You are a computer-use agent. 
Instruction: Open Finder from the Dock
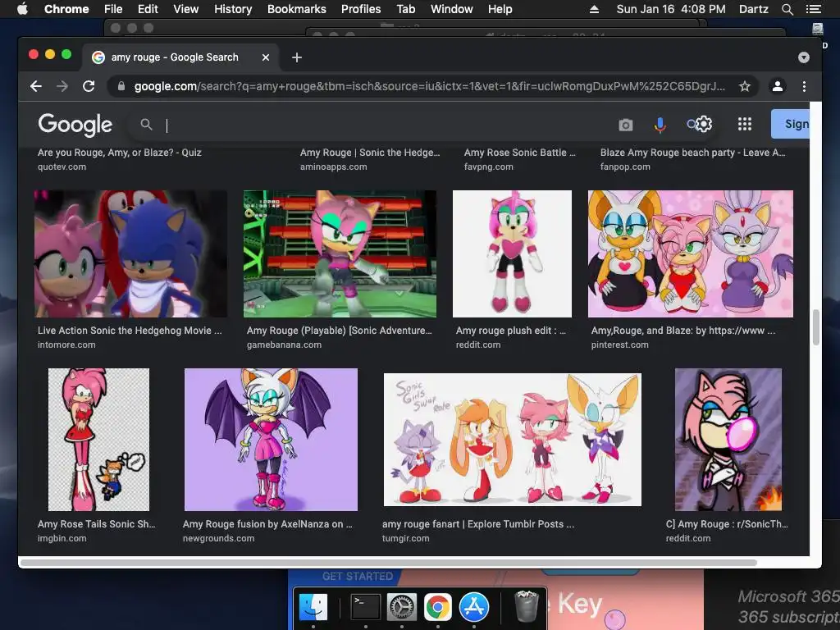pos(313,607)
